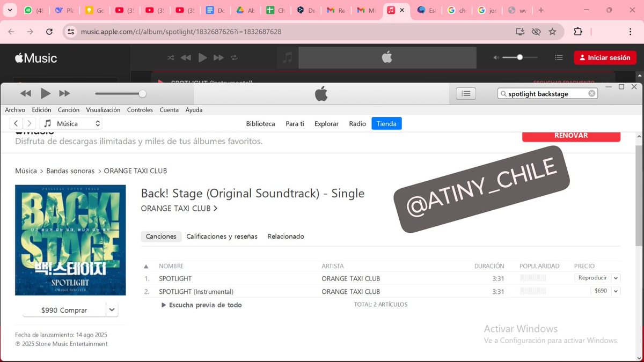Screen dimensions: 644x362
Task: Go back in iTunes navigation
Action: point(17,123)
